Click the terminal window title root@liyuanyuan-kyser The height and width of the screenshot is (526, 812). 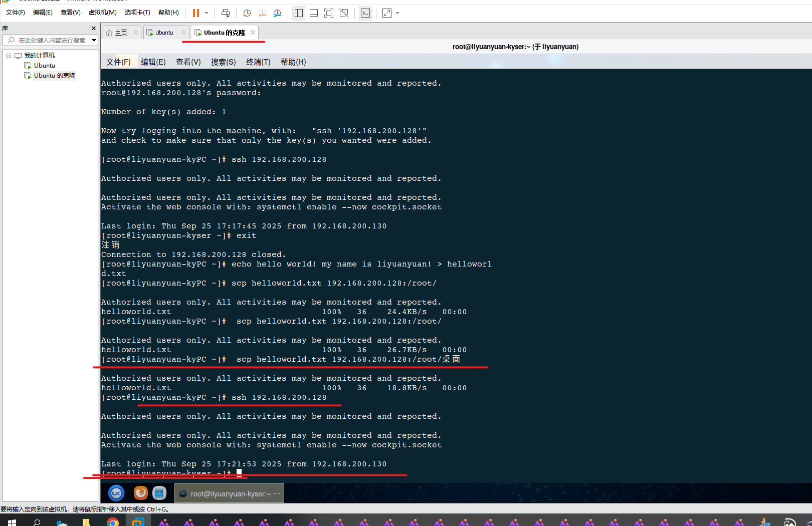(515, 47)
